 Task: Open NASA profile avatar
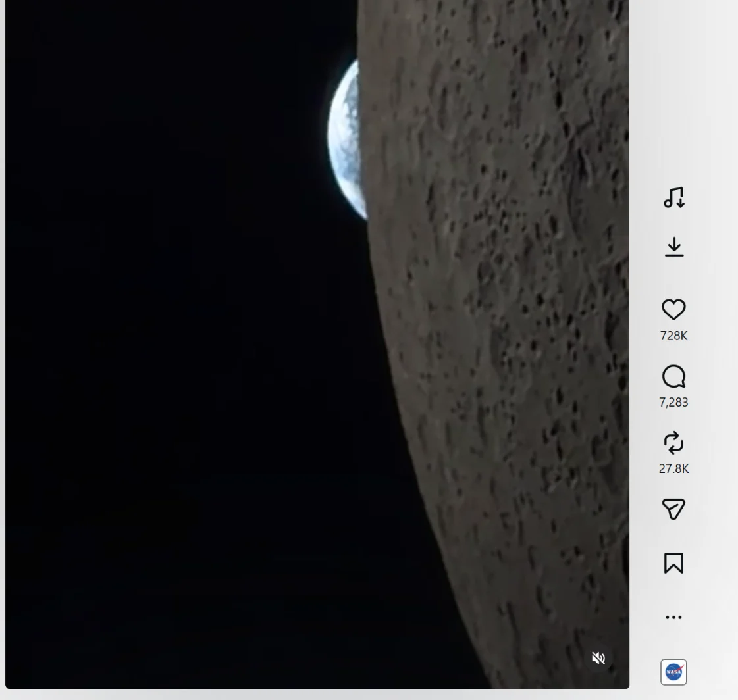pos(673,672)
